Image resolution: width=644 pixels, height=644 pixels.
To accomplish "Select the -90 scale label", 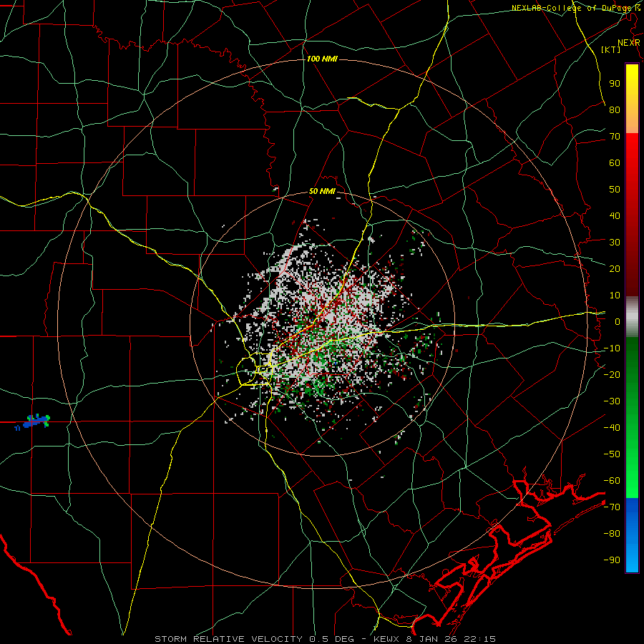I will point(612,560).
